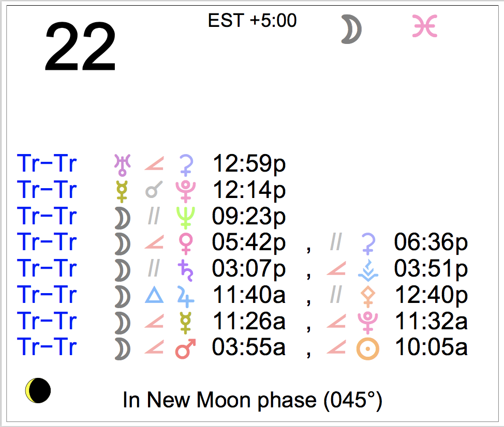Click the 09:23p Neptune parallel time
This screenshot has height=427, width=504.
click(249, 217)
